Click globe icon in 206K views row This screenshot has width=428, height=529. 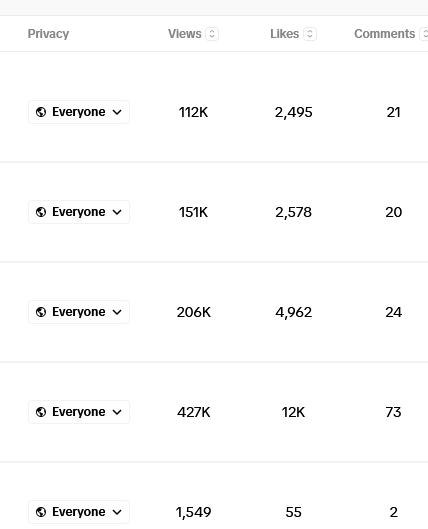41,312
